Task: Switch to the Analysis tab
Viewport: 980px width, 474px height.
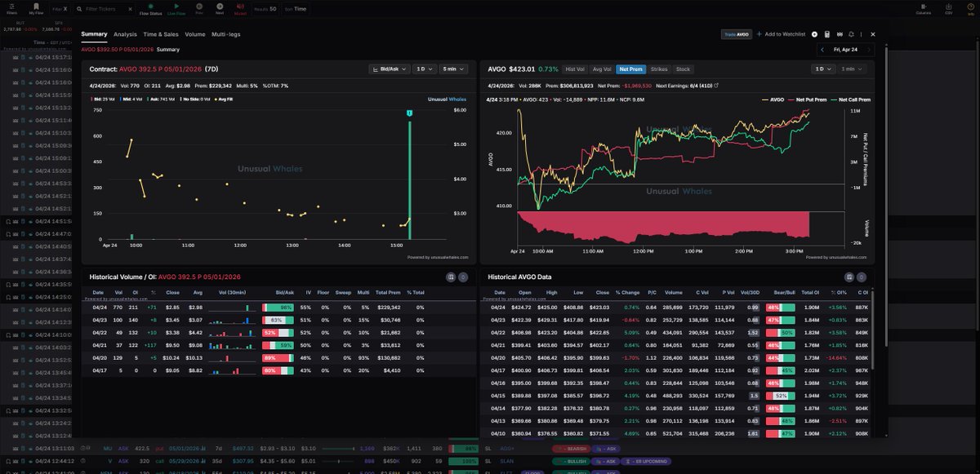Action: (x=125, y=34)
